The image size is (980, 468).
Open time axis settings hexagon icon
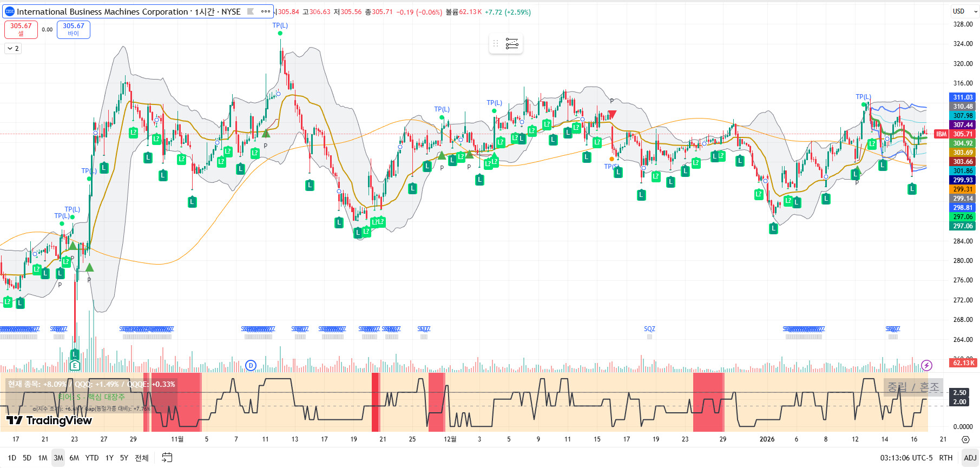click(965, 439)
